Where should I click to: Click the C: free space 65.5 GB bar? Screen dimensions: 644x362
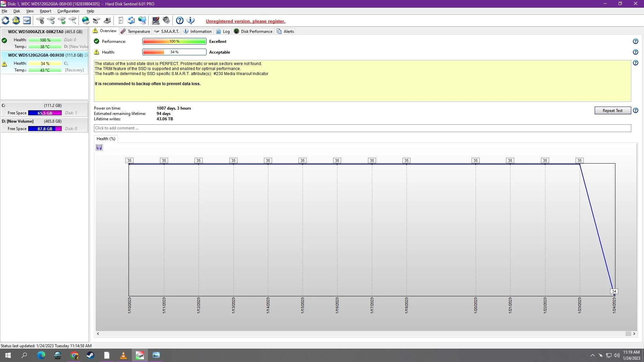(45, 113)
